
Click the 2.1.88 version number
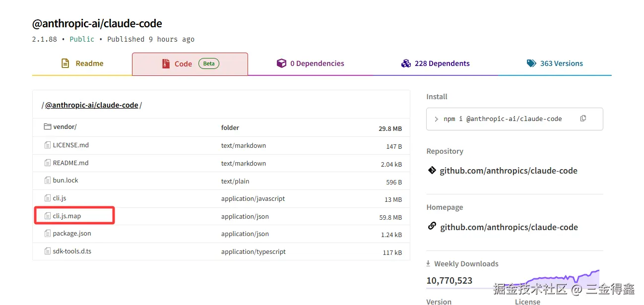tap(45, 39)
